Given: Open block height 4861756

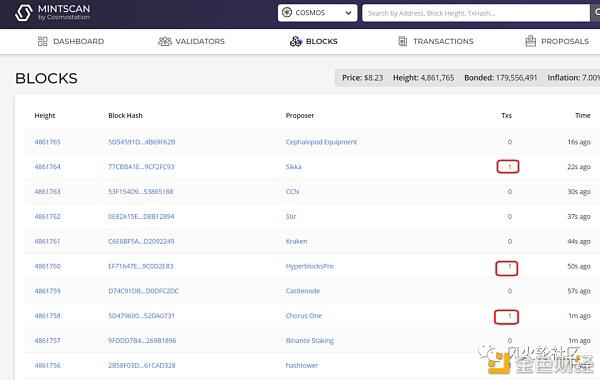Looking at the screenshot, I should [x=47, y=365].
